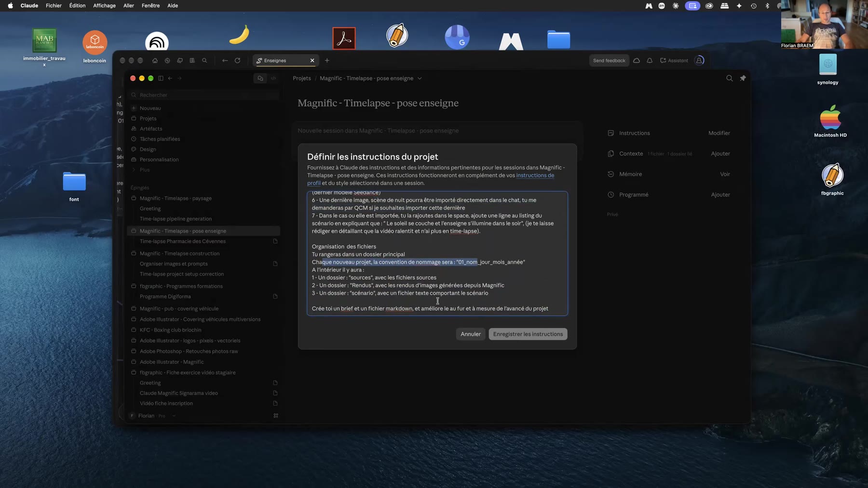Click the instructions de profil link
The width and height of the screenshot is (868, 488).
(x=535, y=175)
